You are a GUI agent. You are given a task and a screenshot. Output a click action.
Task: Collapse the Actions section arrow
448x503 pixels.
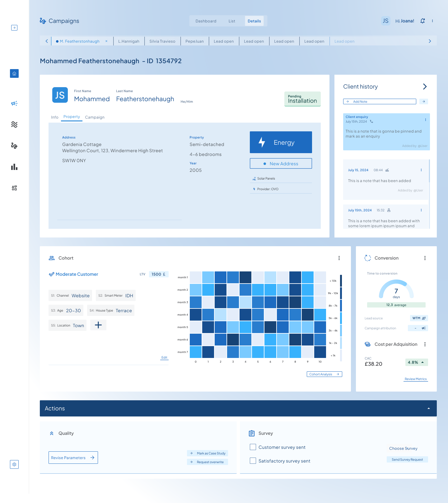[x=429, y=408]
